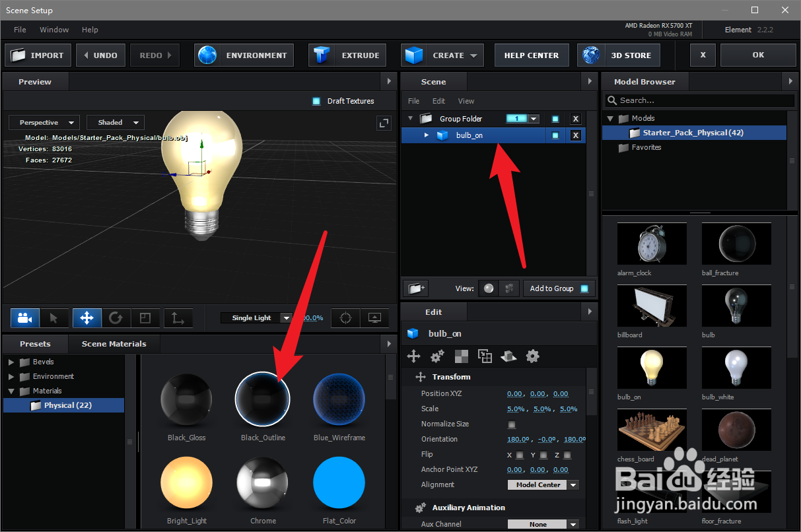
Task: Check the Flip Y box
Action: point(543,455)
